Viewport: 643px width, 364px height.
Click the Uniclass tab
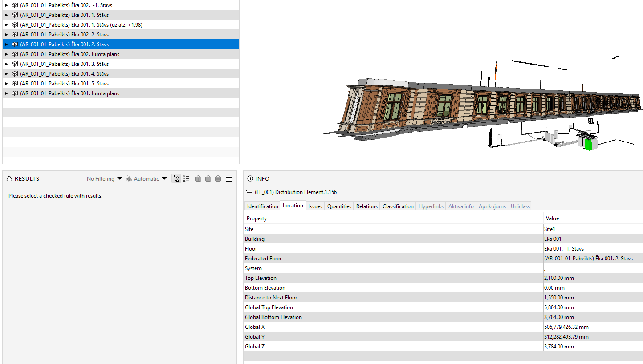pyautogui.click(x=520, y=206)
